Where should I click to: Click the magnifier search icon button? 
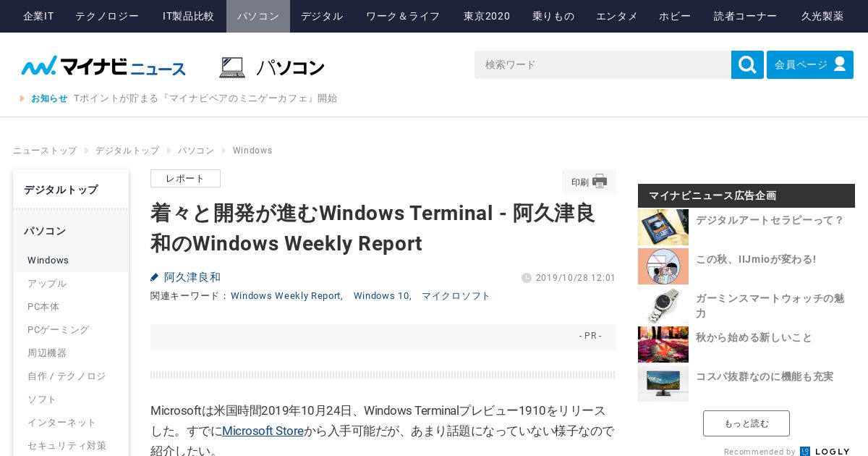click(x=747, y=64)
